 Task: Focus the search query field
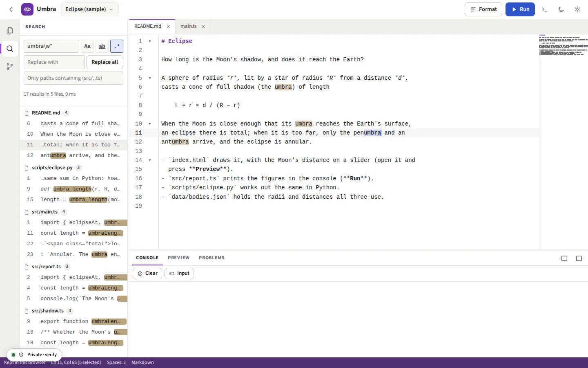coord(51,46)
